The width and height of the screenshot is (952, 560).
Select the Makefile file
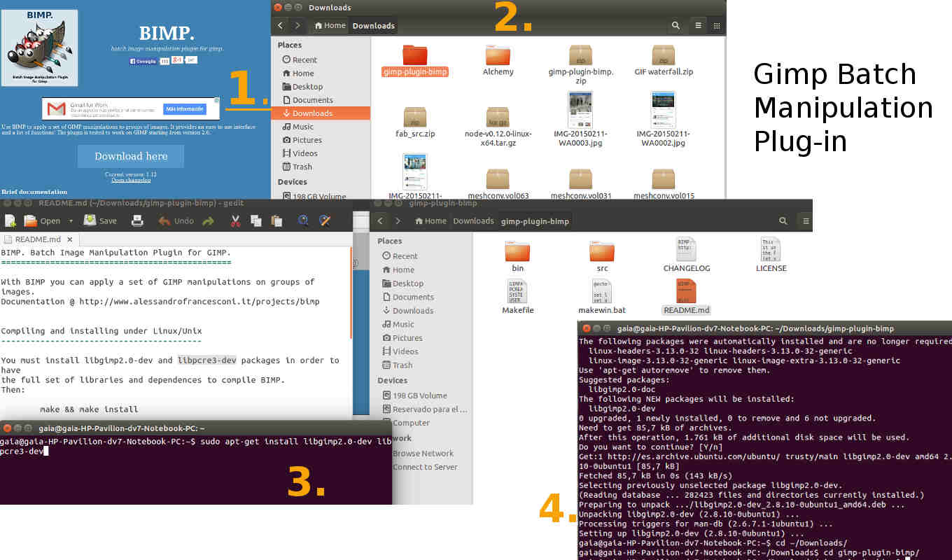tap(518, 297)
